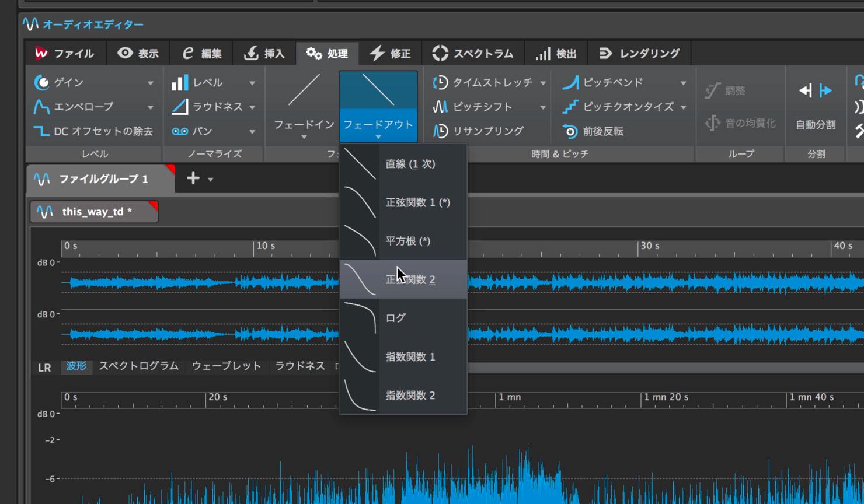
Task: Select Resampling (リサンプリング) tool
Action: [479, 131]
